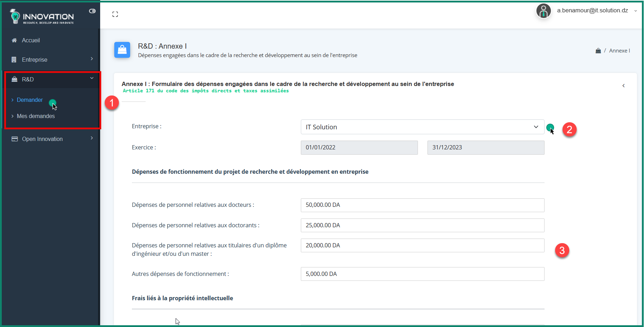
Task: Click the bag icon in the breadcrumb
Action: click(598, 50)
